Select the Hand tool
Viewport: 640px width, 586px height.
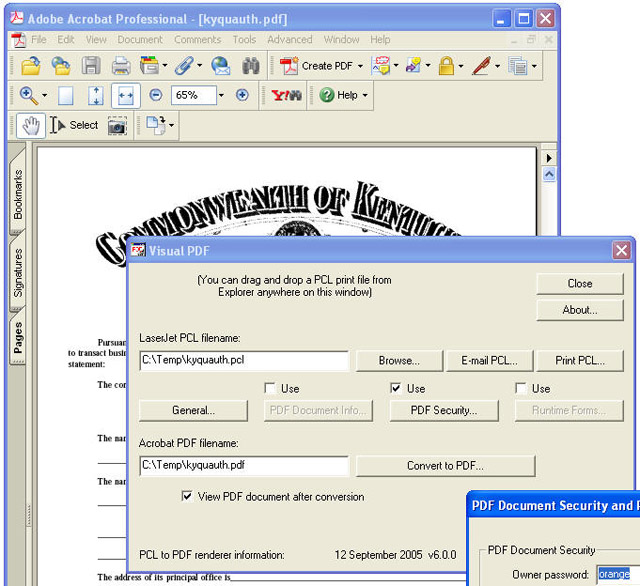[x=32, y=125]
